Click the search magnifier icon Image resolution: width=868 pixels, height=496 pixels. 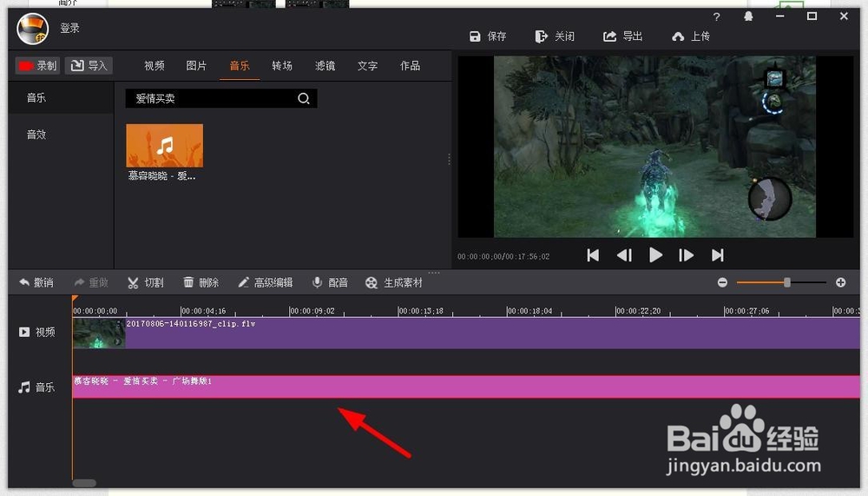click(303, 99)
